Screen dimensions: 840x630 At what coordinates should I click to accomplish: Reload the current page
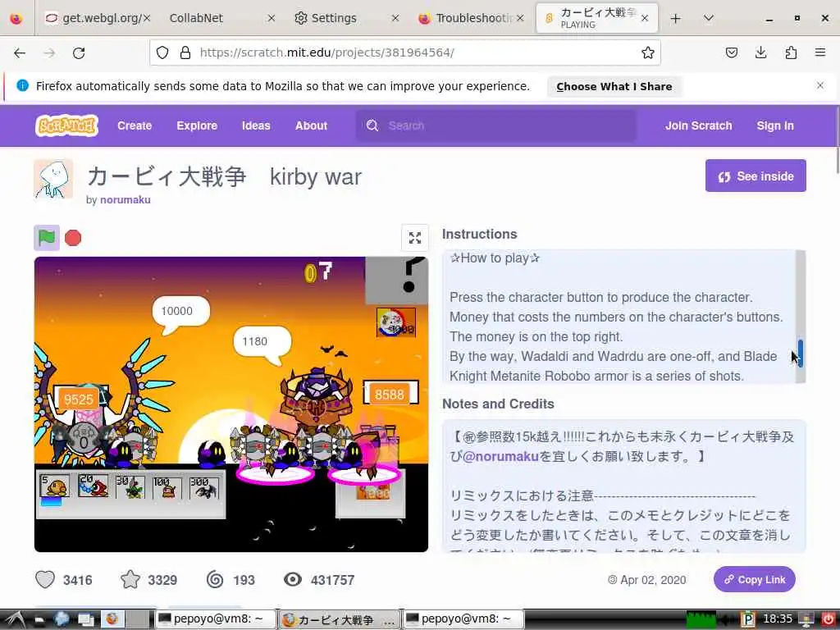pos(79,52)
